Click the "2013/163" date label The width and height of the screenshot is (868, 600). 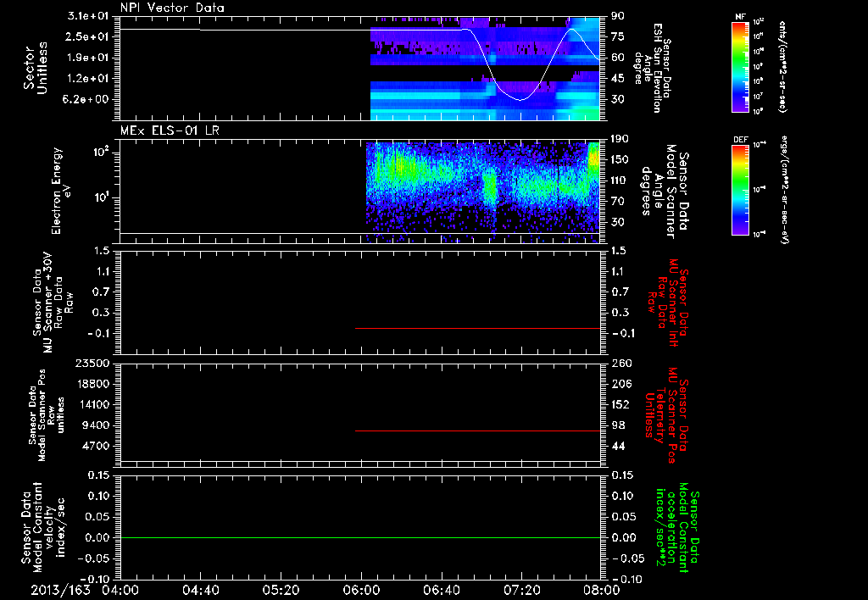point(60,590)
